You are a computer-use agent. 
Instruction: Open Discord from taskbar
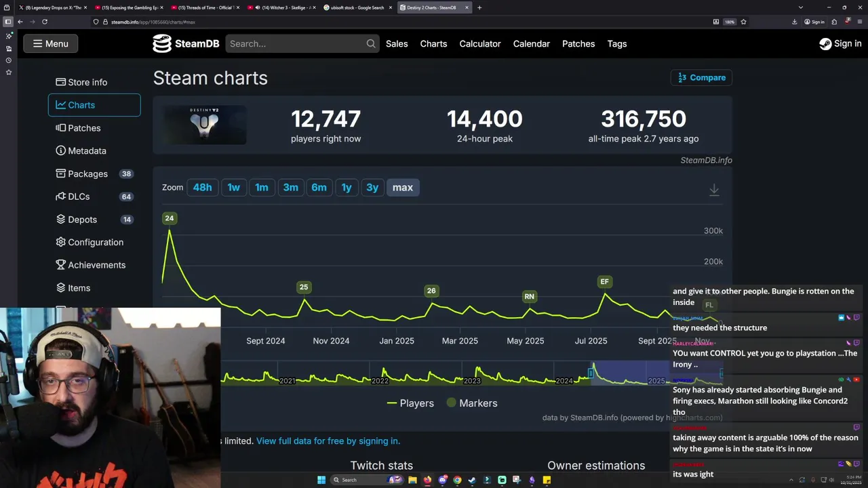coord(442,480)
